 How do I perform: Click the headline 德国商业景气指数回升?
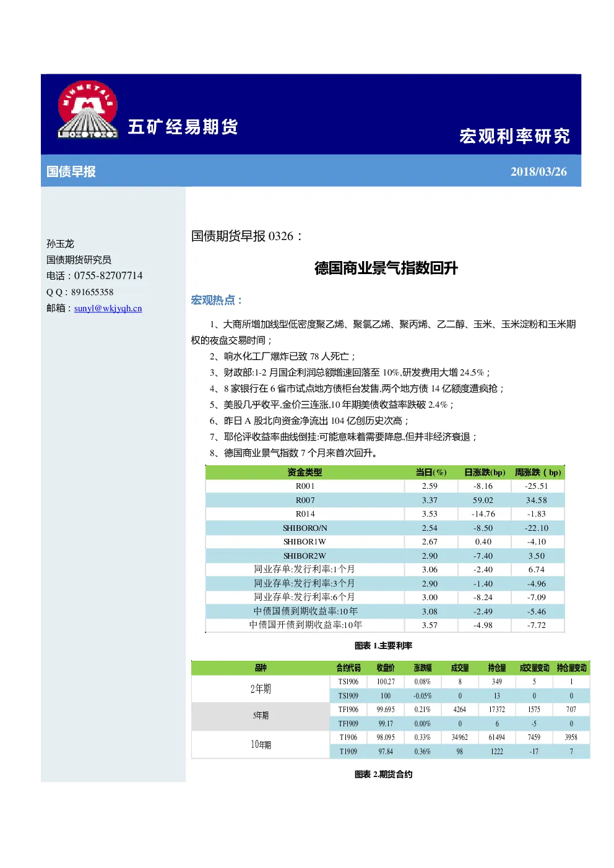tap(386, 268)
